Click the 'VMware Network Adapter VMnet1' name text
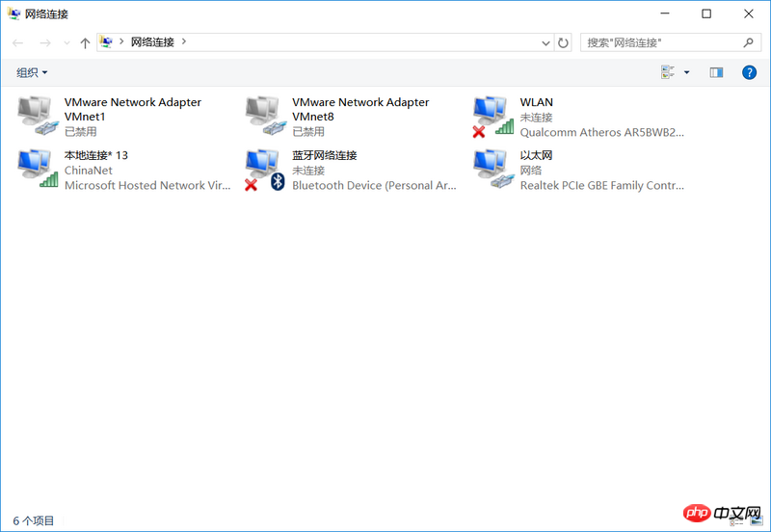The width and height of the screenshot is (771, 532). pyautogui.click(x=133, y=109)
